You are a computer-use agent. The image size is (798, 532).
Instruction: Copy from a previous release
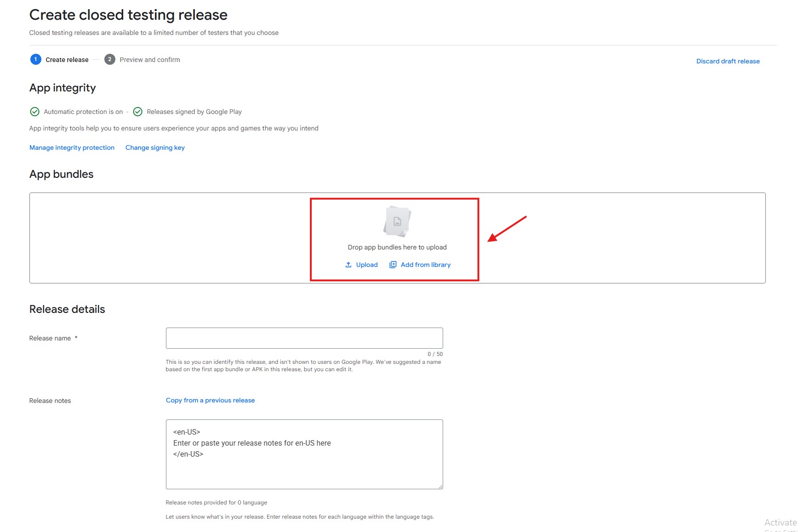(210, 400)
